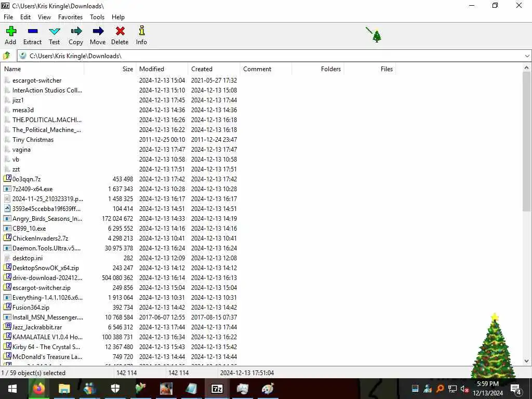Screen dimensions: 532x399
Task: Click the Files column header
Action: coord(369,69)
